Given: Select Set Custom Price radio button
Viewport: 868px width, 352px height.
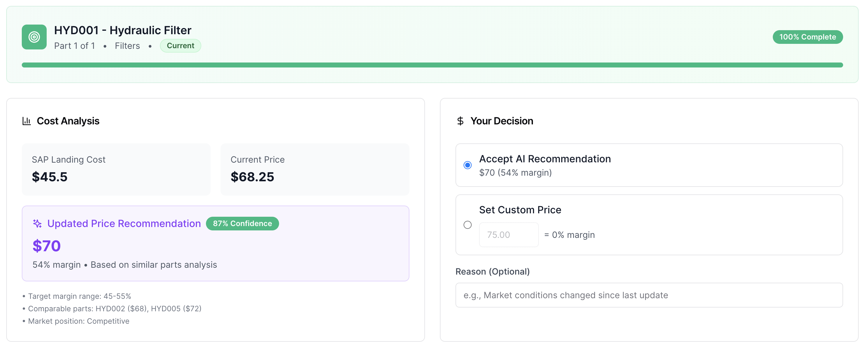Looking at the screenshot, I should pyautogui.click(x=467, y=225).
